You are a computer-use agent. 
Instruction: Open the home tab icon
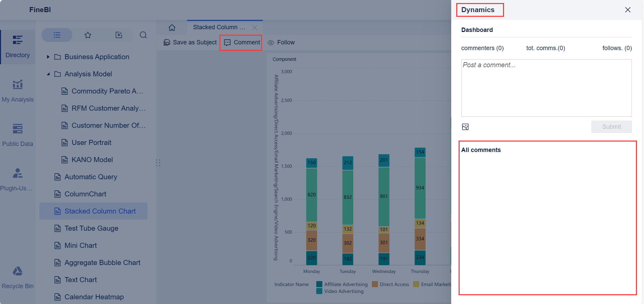pos(172,28)
